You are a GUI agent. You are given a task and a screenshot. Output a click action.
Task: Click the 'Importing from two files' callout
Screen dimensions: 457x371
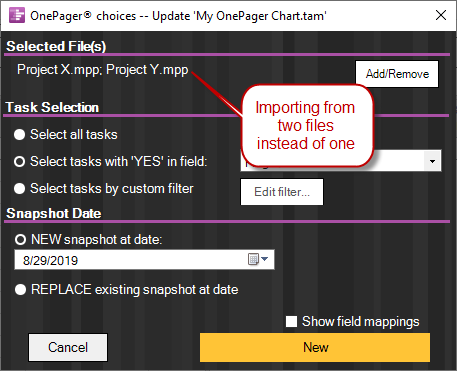pyautogui.click(x=306, y=126)
